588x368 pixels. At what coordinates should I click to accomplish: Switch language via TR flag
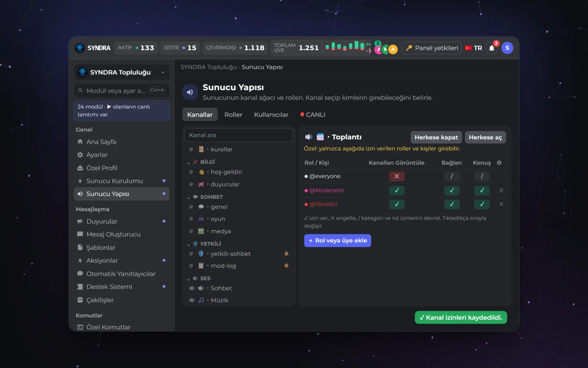[474, 48]
